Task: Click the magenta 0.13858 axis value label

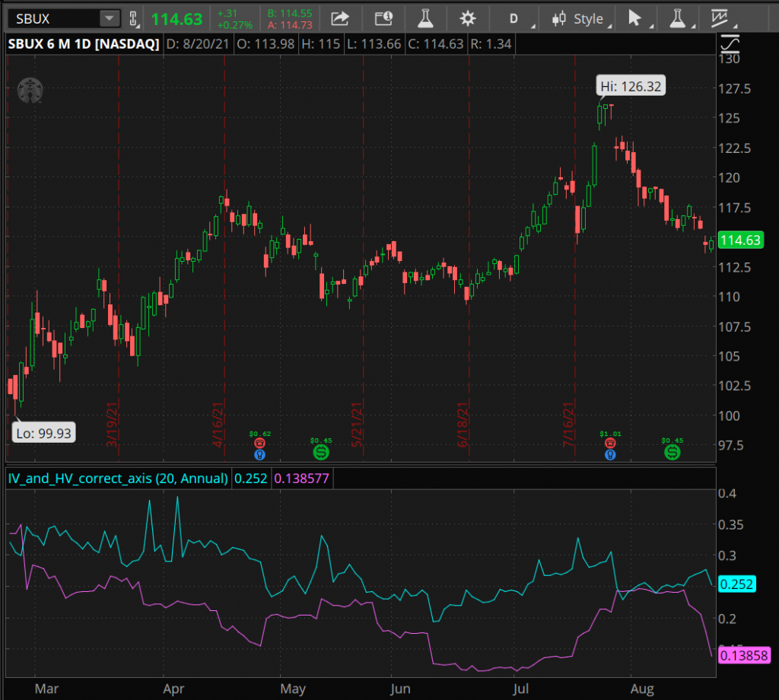Action: (744, 656)
